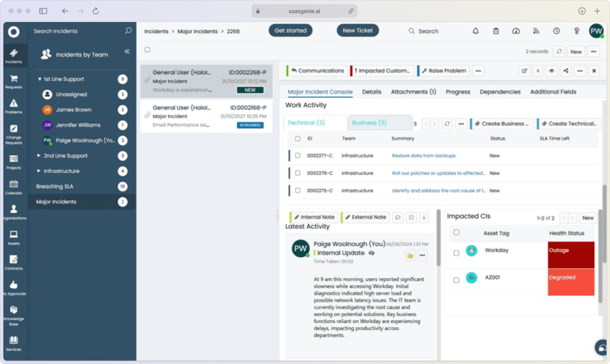This screenshot has width=610, height=364.
Task: Collapse the Incidents by Team panel
Action: [127, 51]
